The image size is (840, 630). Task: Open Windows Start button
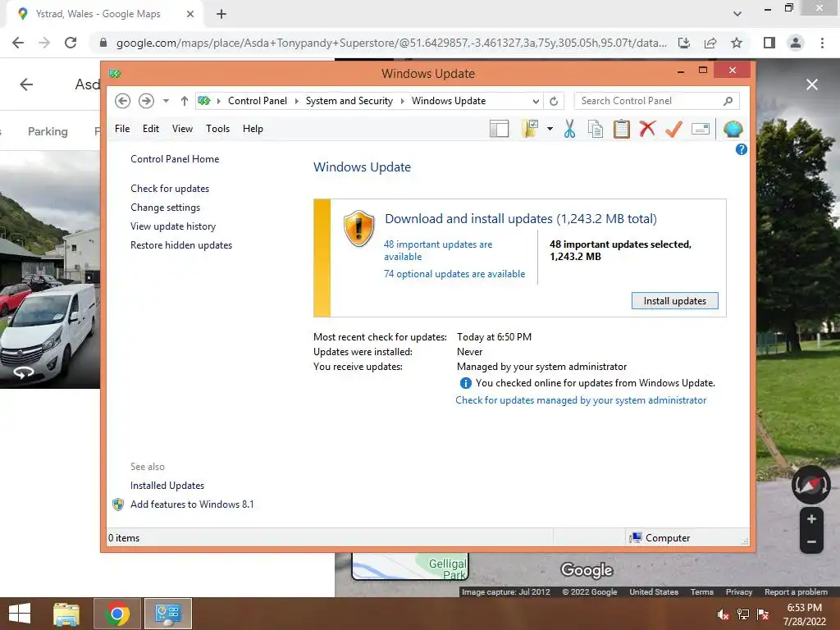point(20,614)
